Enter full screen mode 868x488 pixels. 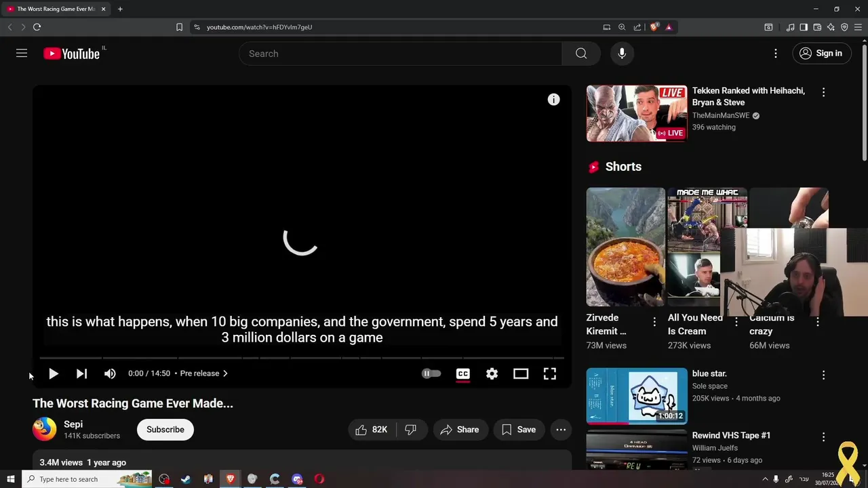coord(550,373)
